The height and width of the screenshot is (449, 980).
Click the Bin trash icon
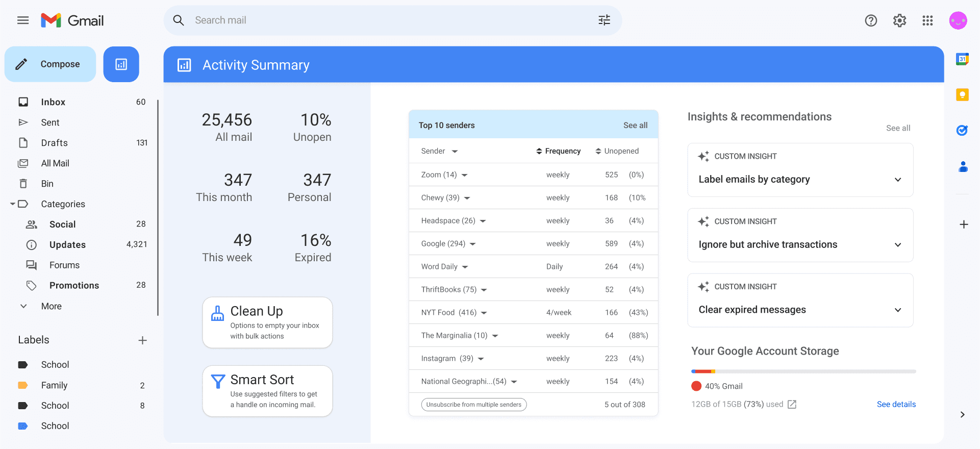tap(23, 184)
